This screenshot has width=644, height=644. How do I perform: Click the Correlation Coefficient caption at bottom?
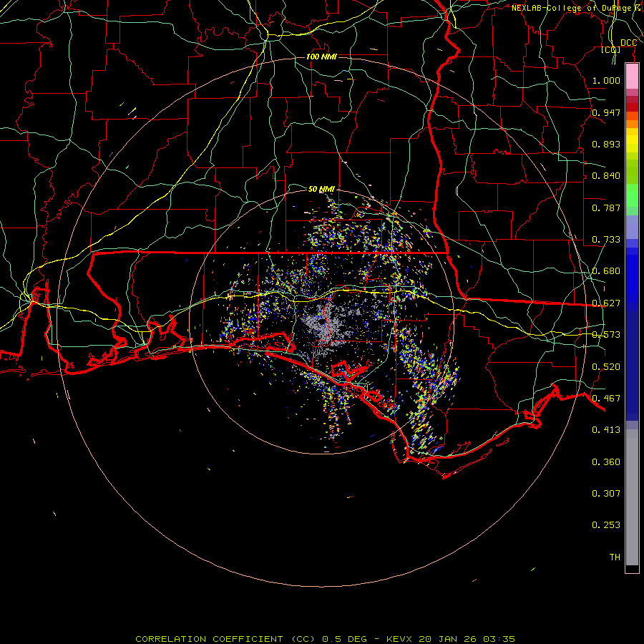point(325,639)
